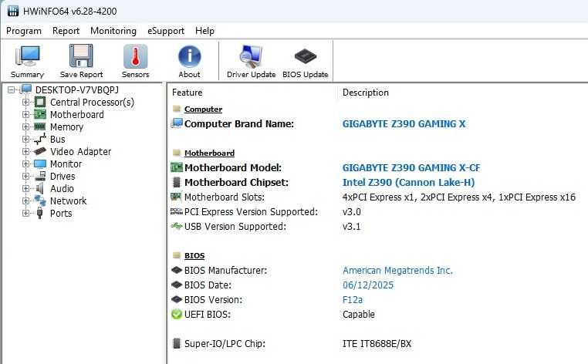The height and width of the screenshot is (364, 588).
Task: Click the PCI Express v3.0 value
Action: (x=352, y=212)
